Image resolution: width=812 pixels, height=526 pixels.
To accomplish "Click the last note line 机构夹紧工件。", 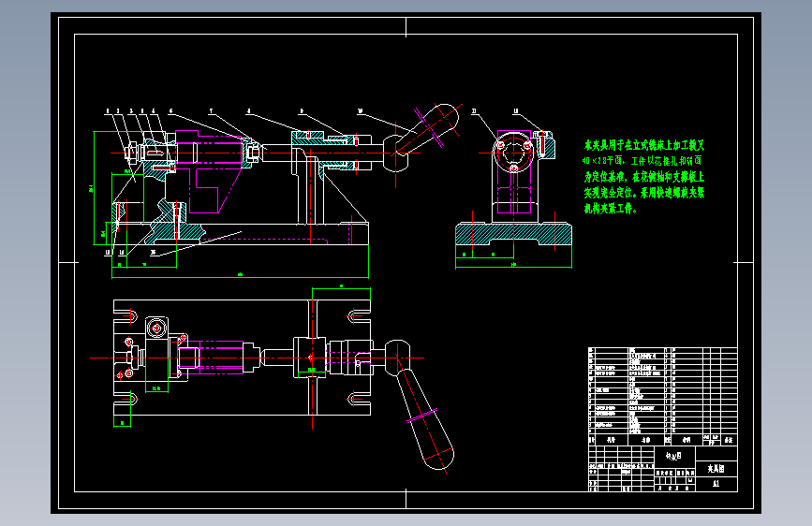I will coord(611,209).
